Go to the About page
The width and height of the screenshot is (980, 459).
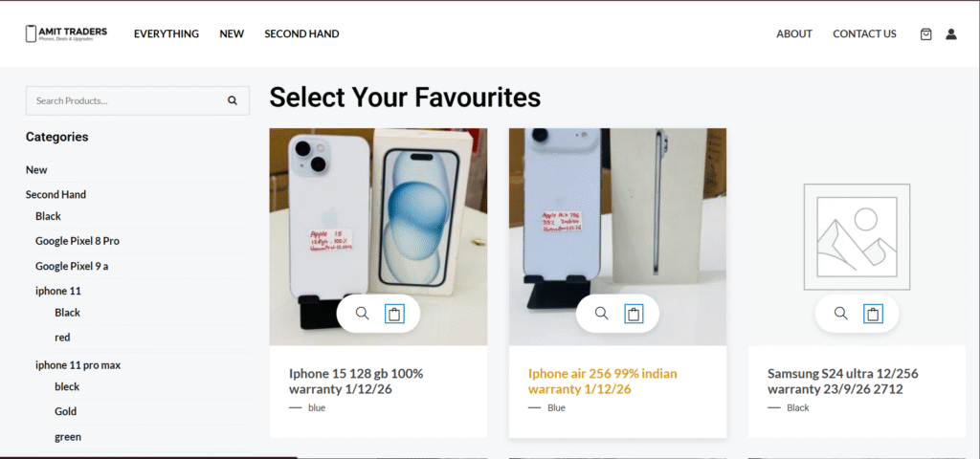(x=794, y=33)
